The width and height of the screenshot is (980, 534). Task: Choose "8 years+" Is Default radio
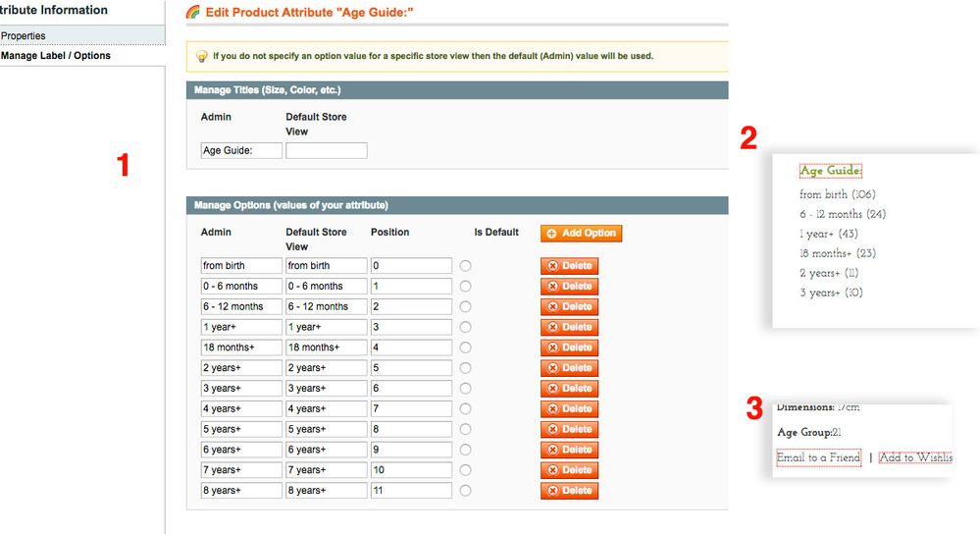(x=465, y=491)
